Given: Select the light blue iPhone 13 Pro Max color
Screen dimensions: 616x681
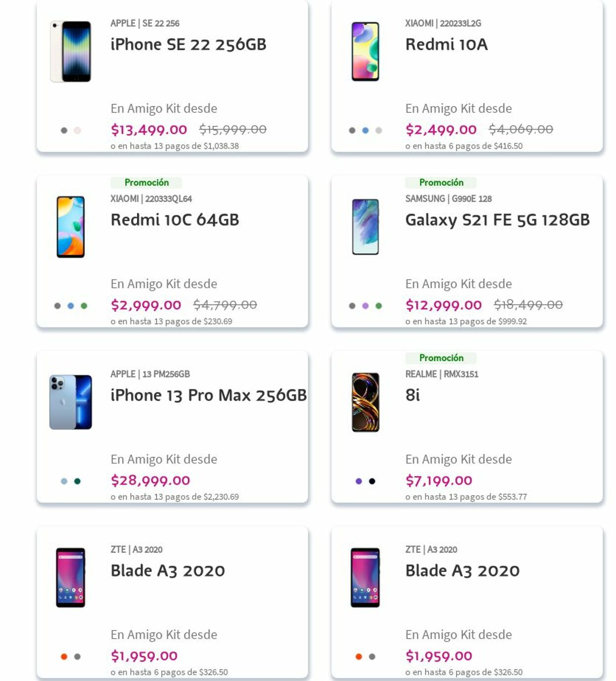Looking at the screenshot, I should (x=64, y=481).
